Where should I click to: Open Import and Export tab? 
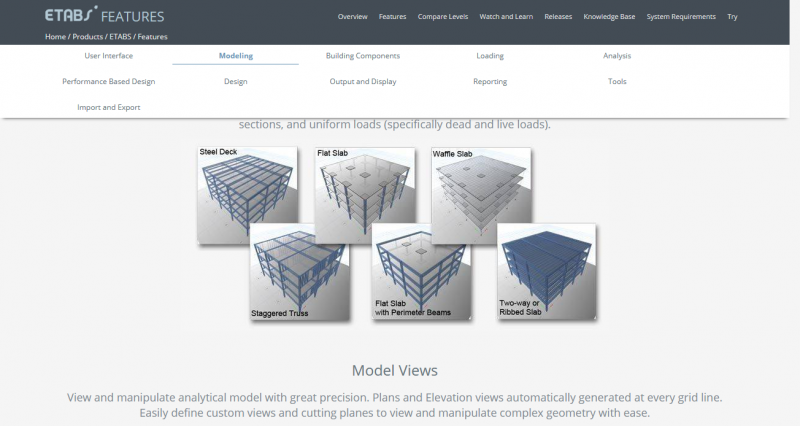(x=109, y=107)
